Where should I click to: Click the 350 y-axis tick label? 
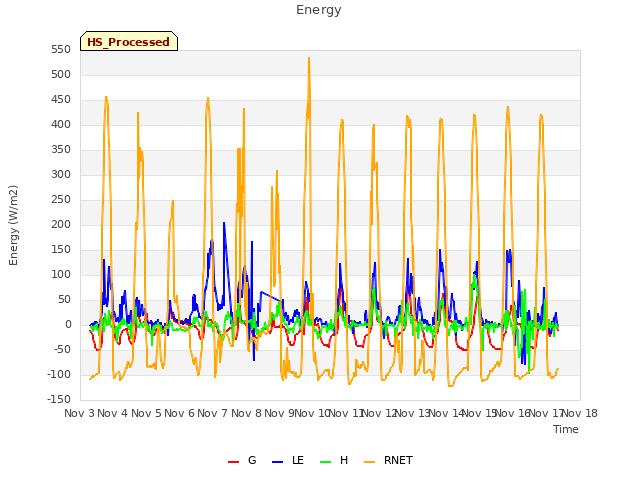click(61, 150)
